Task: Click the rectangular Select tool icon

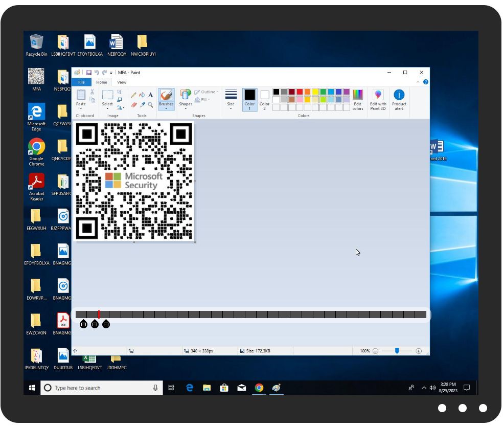Action: point(107,95)
